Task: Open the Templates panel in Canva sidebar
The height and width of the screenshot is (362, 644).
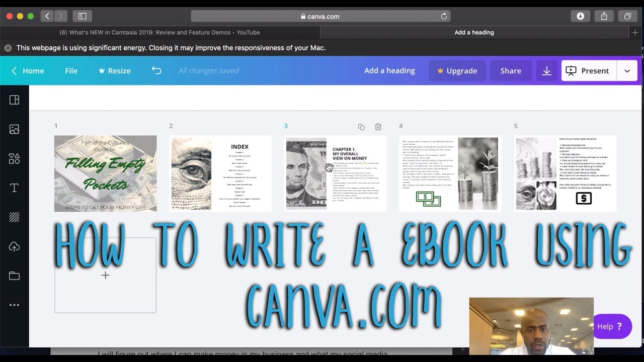Action: pos(14,100)
